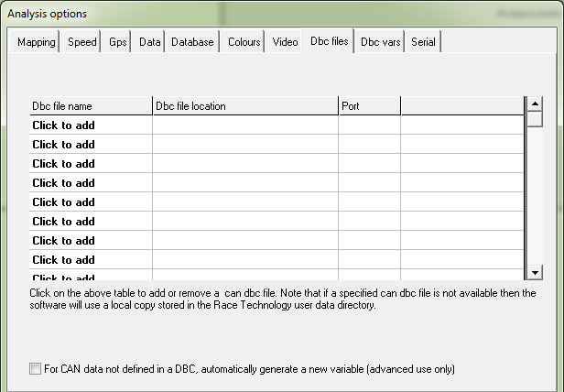Click the fourth 'Click to add' row
This screenshot has height=392, width=564.
[63, 183]
